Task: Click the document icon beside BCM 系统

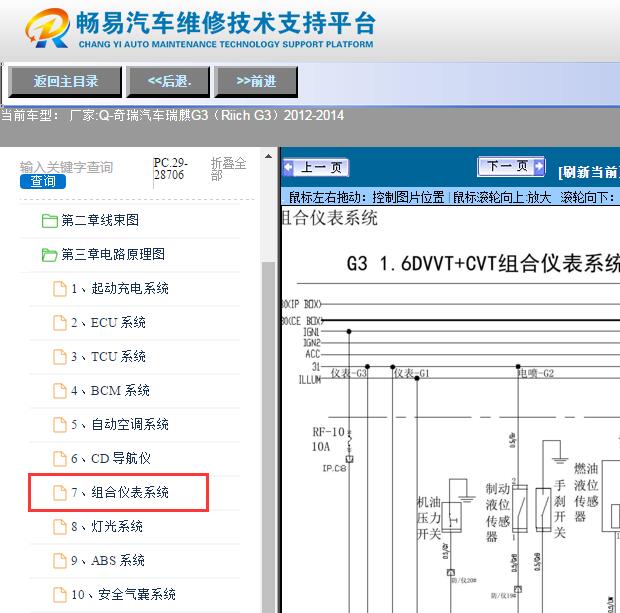Action: click(60, 391)
